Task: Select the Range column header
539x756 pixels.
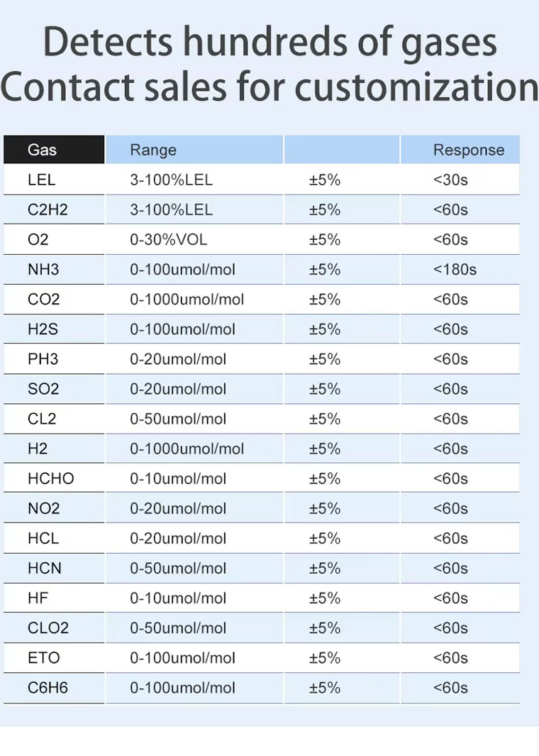Action: tap(194, 150)
